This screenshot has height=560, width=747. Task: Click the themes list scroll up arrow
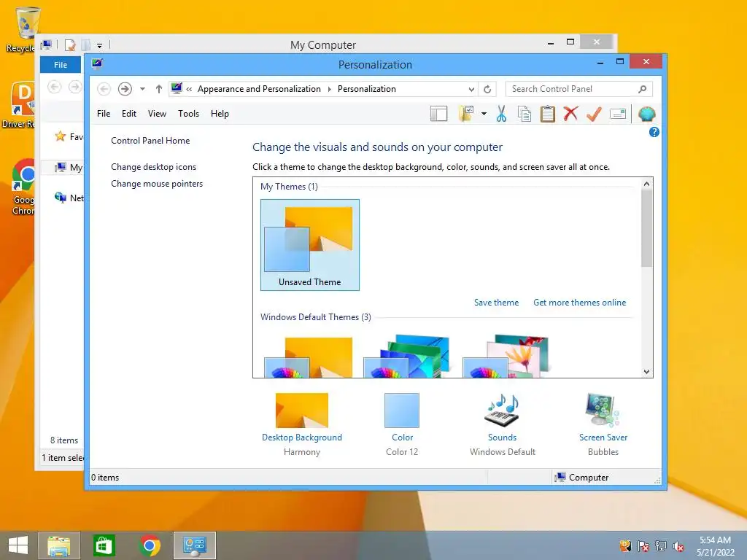(646, 184)
